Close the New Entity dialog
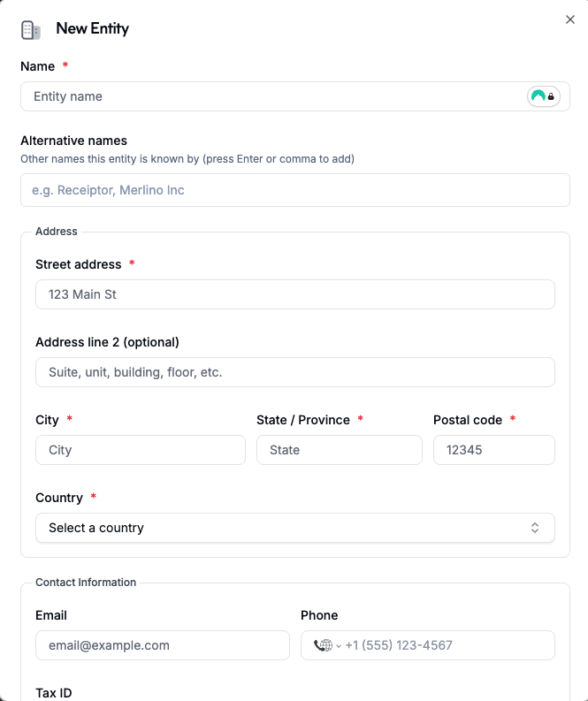The width and height of the screenshot is (588, 701). click(x=570, y=19)
